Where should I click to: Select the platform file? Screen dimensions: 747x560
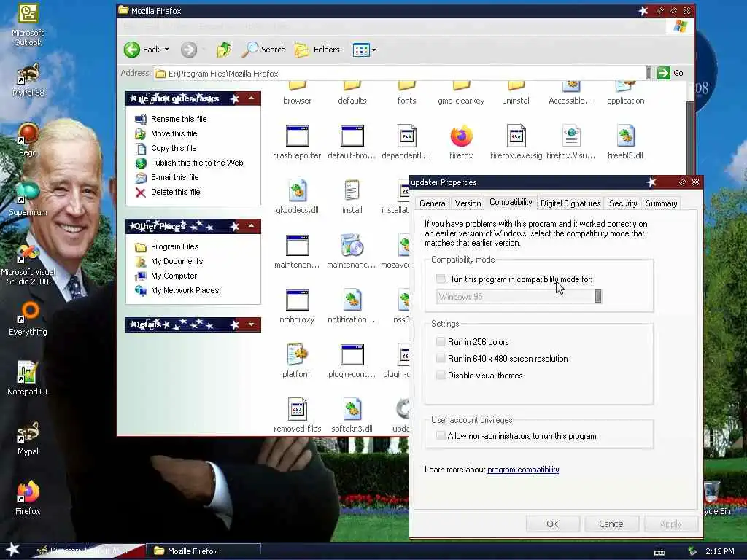pyautogui.click(x=297, y=360)
